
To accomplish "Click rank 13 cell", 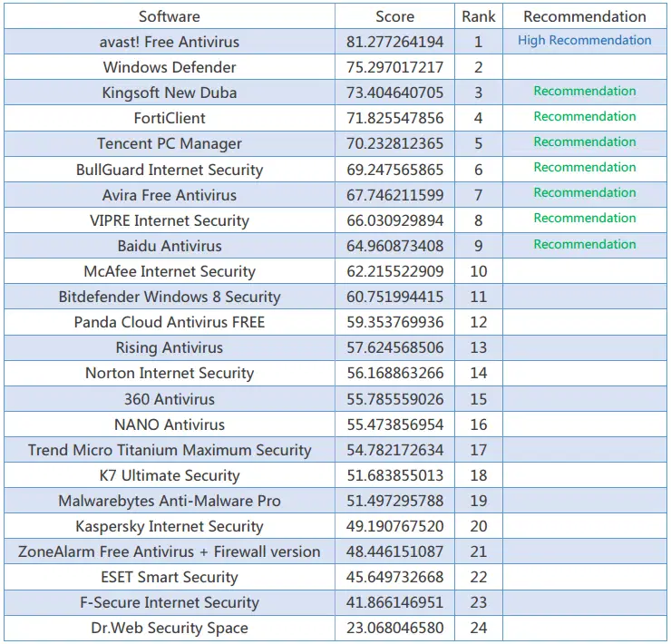I will [479, 348].
